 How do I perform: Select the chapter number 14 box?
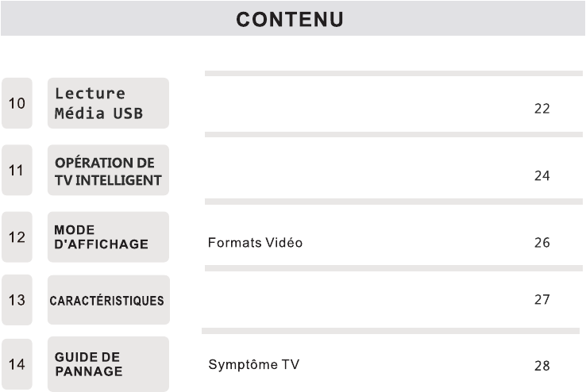17,365
